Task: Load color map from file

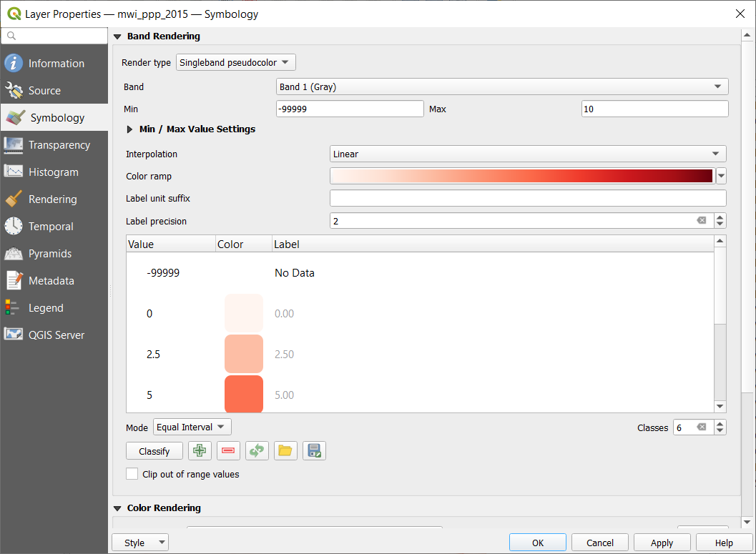Action: point(285,450)
